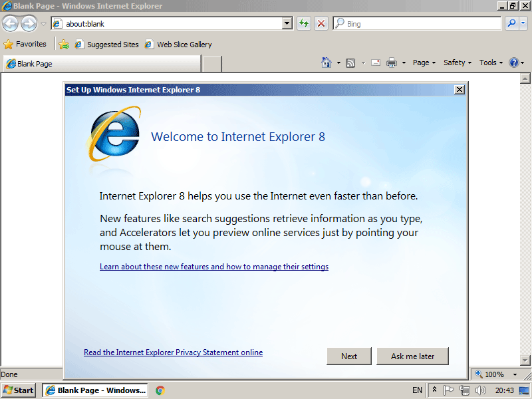Expand the Help dropdown arrow
Image resolution: width=532 pixels, height=399 pixels.
523,63
